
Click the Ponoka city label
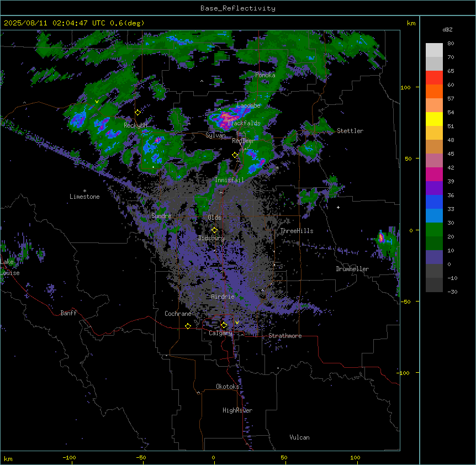[265, 75]
